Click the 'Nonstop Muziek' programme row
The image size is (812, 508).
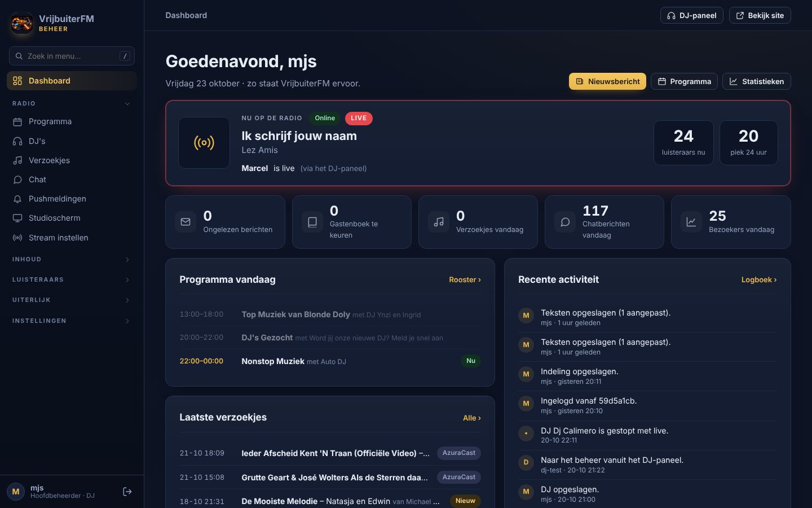(x=330, y=361)
